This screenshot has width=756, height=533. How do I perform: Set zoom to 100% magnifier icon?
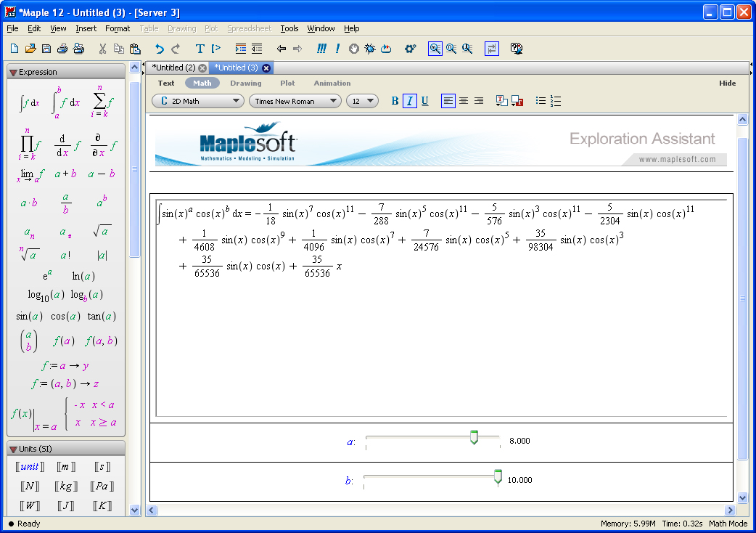(x=435, y=48)
